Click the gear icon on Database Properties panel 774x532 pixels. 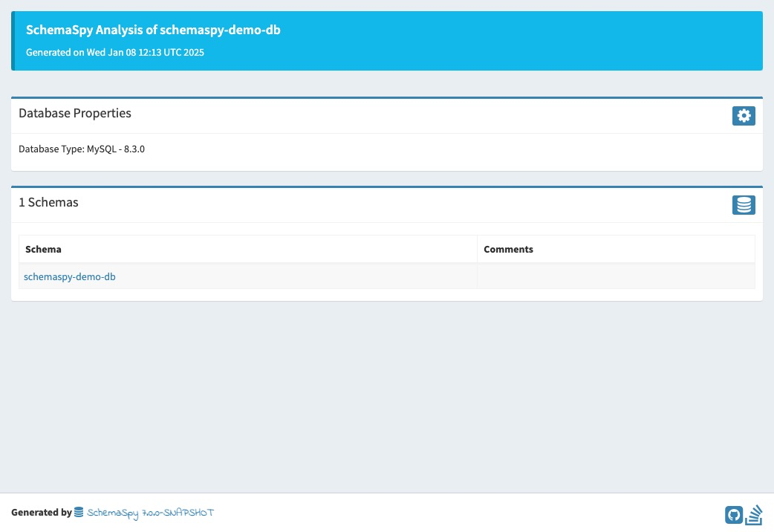click(744, 116)
